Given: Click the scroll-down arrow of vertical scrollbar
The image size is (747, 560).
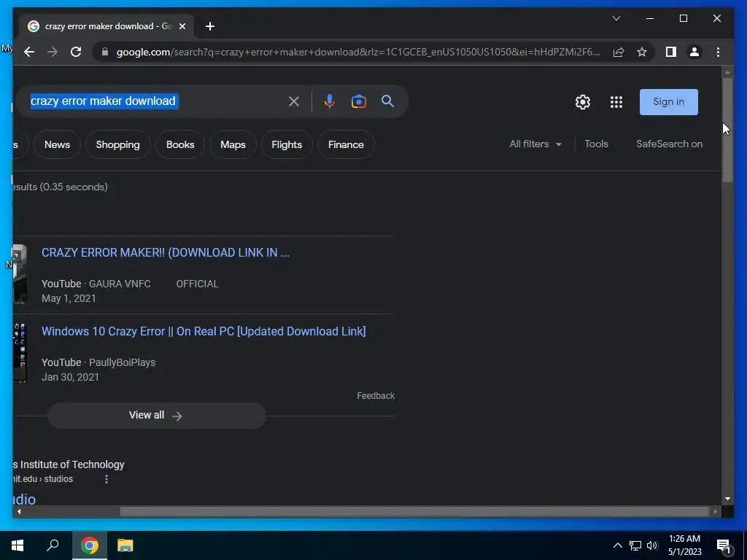Looking at the screenshot, I should click(727, 499).
